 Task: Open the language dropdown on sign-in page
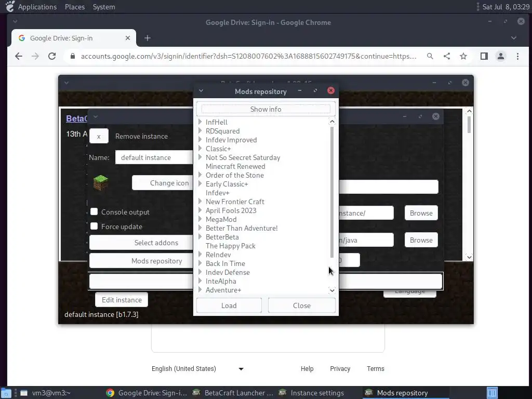[197, 369]
